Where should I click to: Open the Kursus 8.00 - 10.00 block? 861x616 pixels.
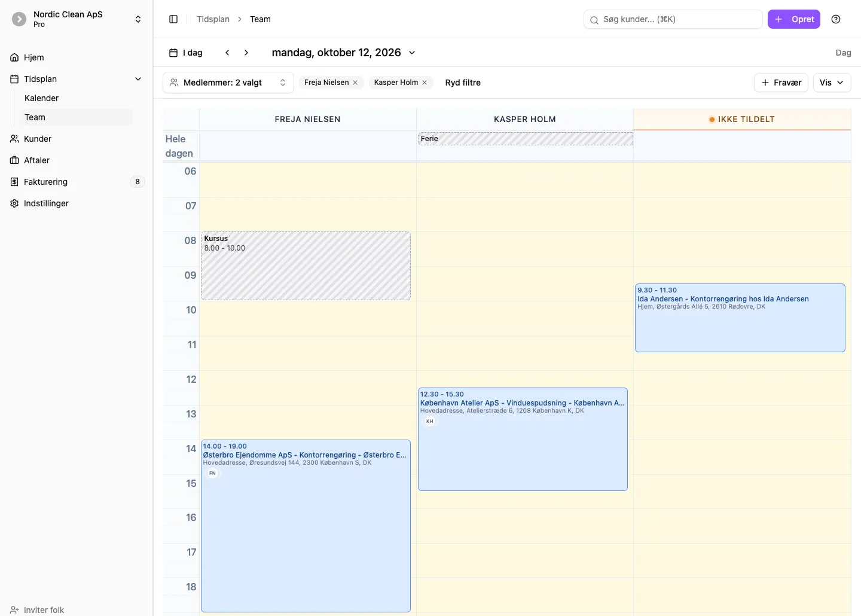(x=306, y=266)
